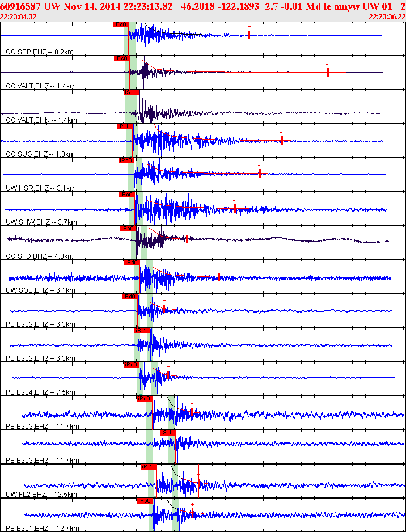Image resolution: width=406 pixels, height=532 pixels.
Task: Select the iP 1 pick flag on CC SUG EHZ
Action: 125,126
